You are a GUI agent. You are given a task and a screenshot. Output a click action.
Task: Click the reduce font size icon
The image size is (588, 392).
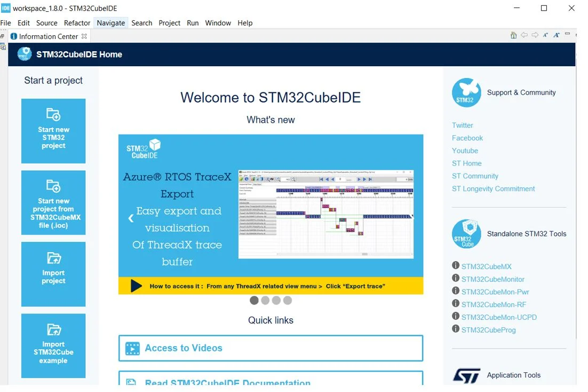pyautogui.click(x=545, y=35)
